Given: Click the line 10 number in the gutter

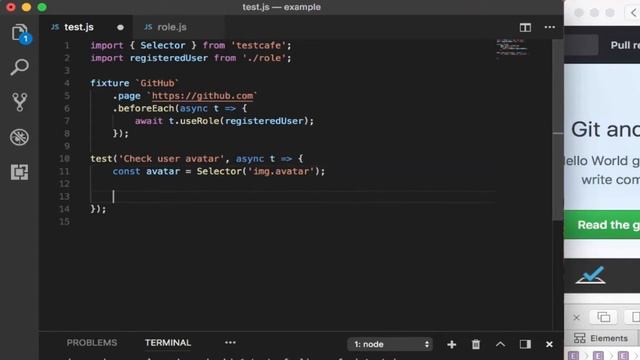Looking at the screenshot, I should click(x=64, y=159).
